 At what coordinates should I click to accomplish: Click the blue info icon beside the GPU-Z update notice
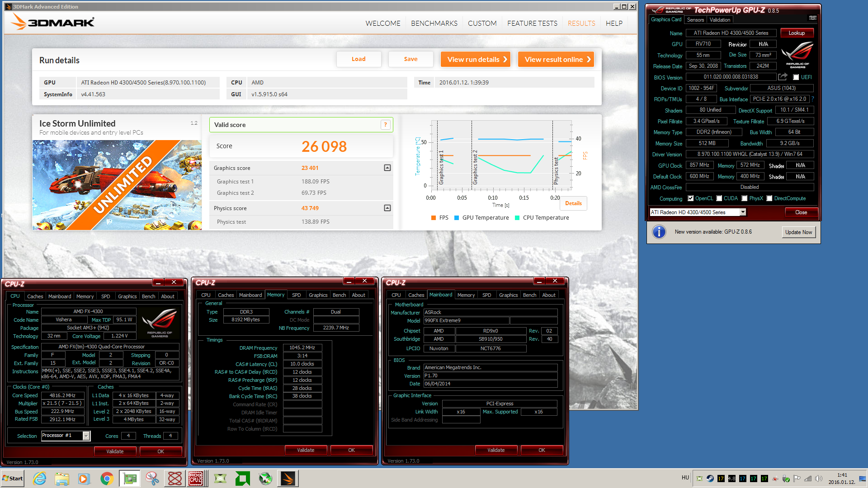(659, 232)
